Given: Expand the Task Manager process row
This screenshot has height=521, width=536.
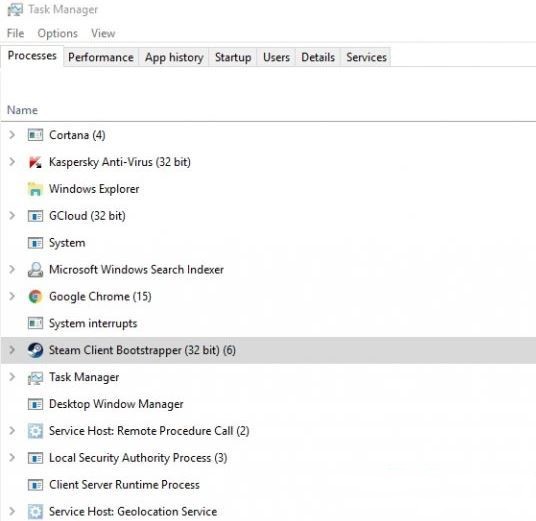Looking at the screenshot, I should coord(12,377).
